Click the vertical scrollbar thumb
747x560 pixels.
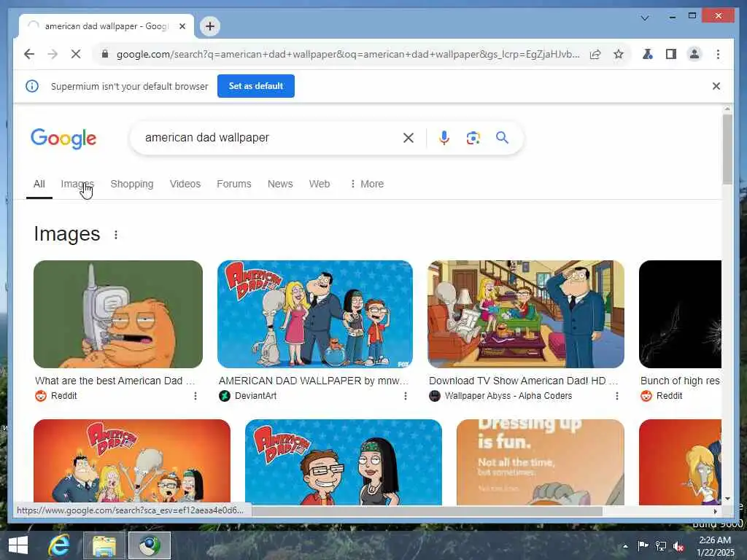727,149
